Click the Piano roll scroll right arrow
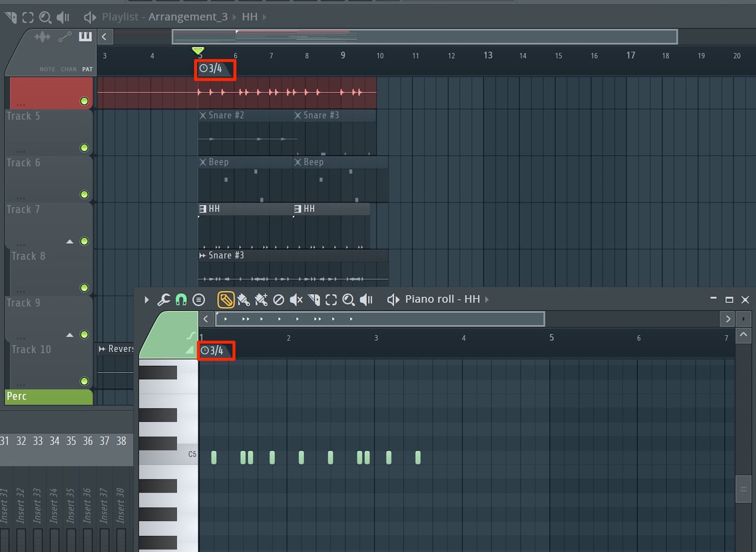Screen dimensions: 756x552 click(x=727, y=319)
